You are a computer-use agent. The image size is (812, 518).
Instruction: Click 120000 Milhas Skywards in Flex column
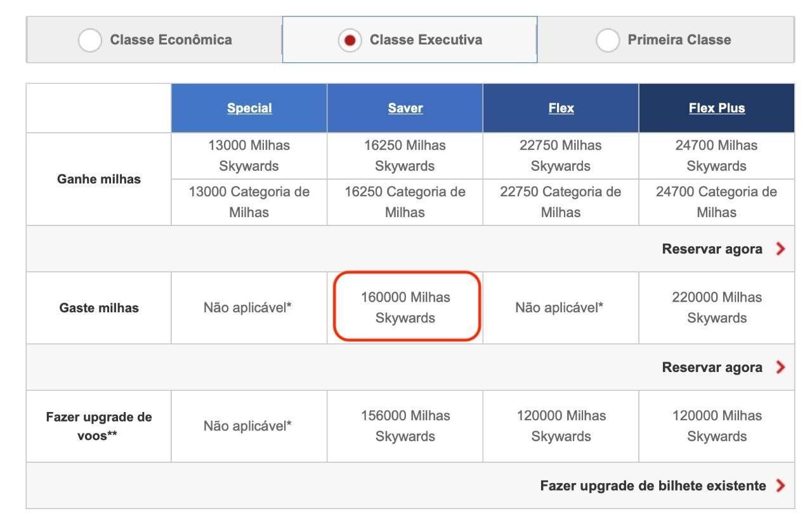tap(561, 426)
